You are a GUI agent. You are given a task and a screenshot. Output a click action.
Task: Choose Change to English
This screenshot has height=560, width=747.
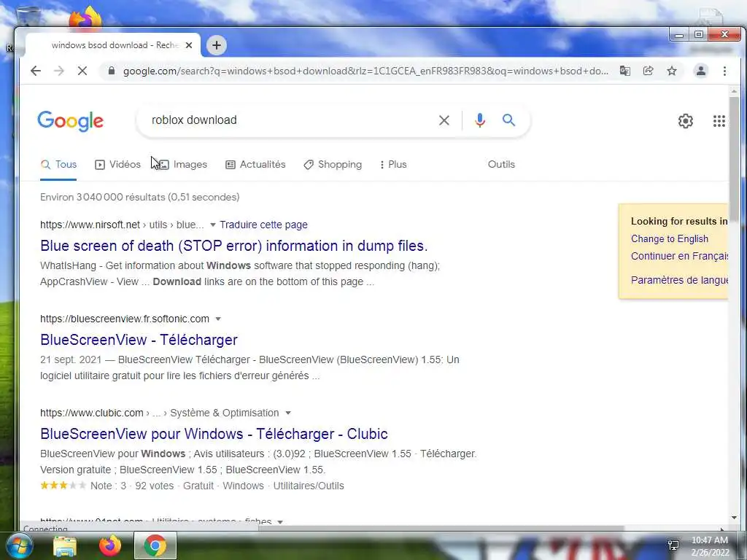pos(670,239)
